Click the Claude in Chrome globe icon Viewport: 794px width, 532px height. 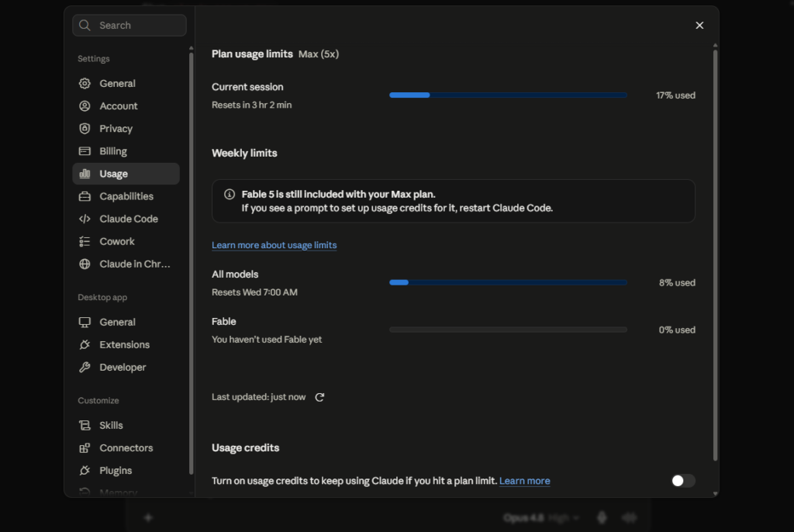85,264
